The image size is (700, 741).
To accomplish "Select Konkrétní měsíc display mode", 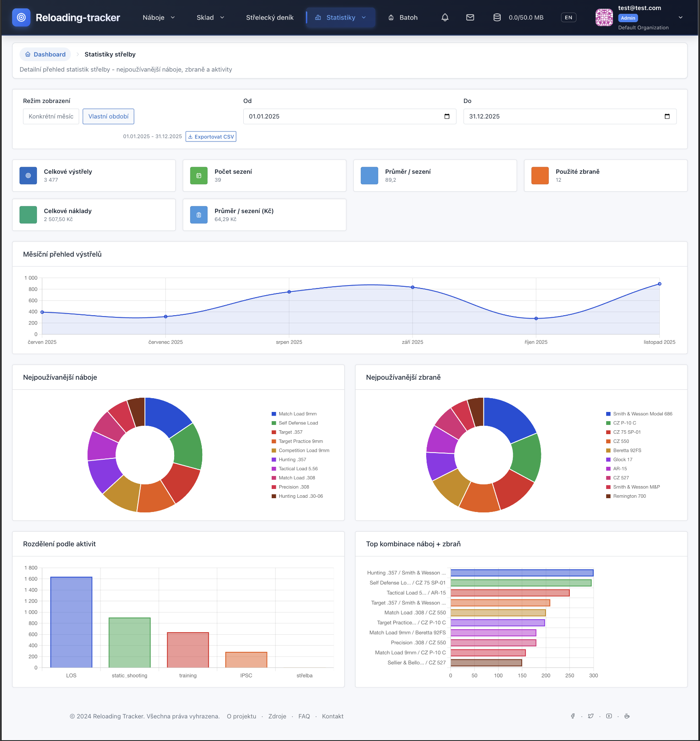I will tap(51, 116).
